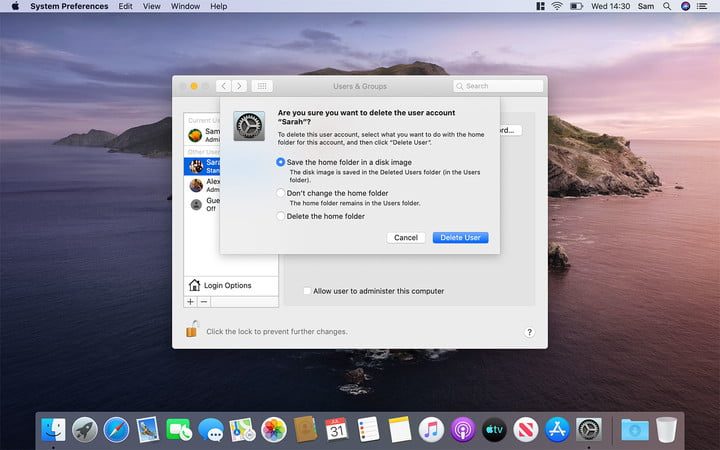Choose Delete the home folder option
Image resolution: width=720 pixels, height=450 pixels.
(x=281, y=216)
